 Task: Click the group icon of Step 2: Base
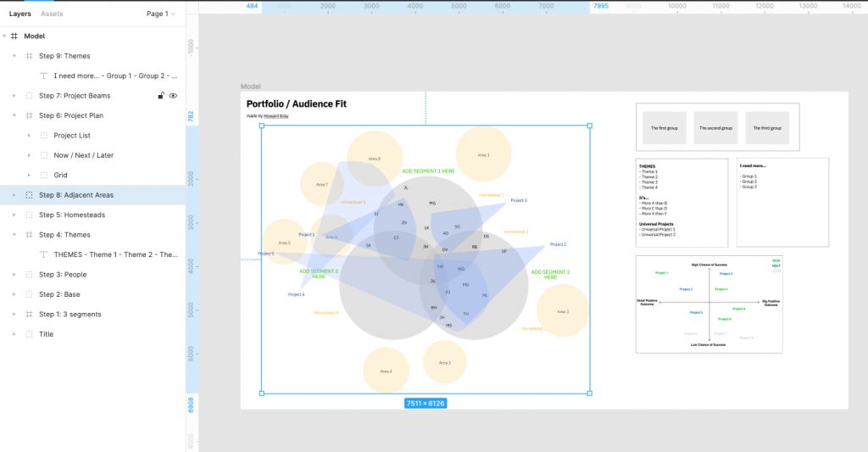(x=30, y=294)
